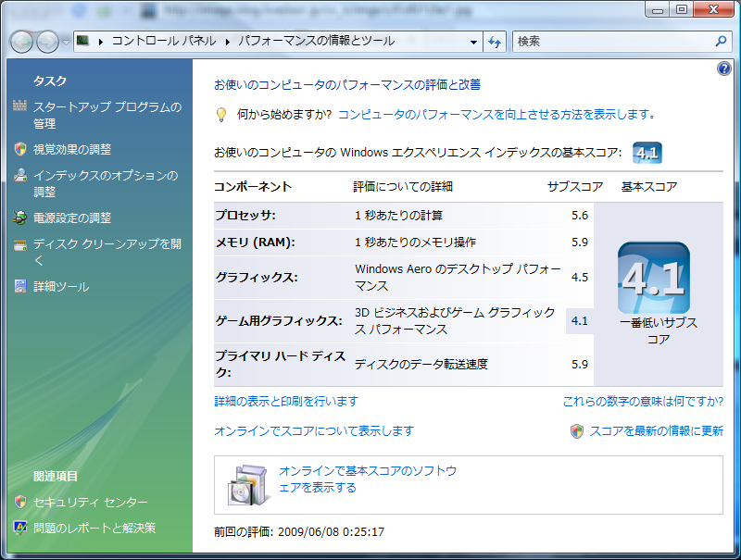Click the icon beside 問題のレポートと解決策

pyautogui.click(x=19, y=528)
